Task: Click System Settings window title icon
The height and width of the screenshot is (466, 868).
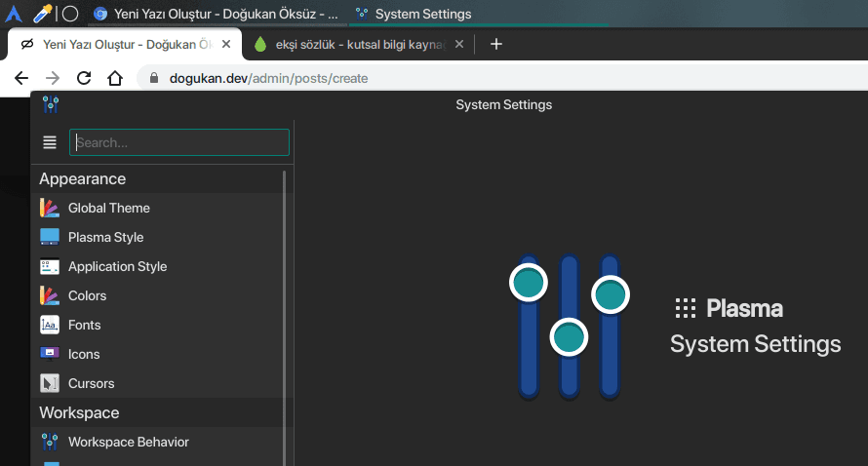Action: point(51,104)
